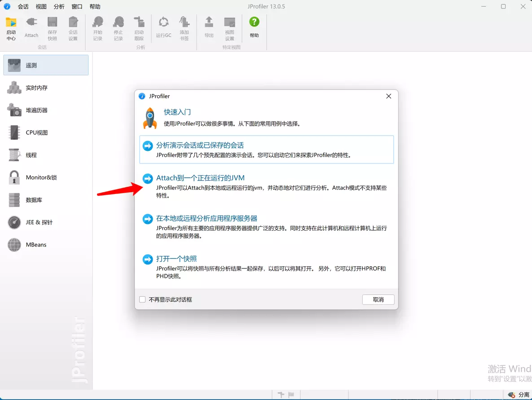Enable 不再显示此对话框 checkbox
This screenshot has width=532, height=400.
coord(142,299)
